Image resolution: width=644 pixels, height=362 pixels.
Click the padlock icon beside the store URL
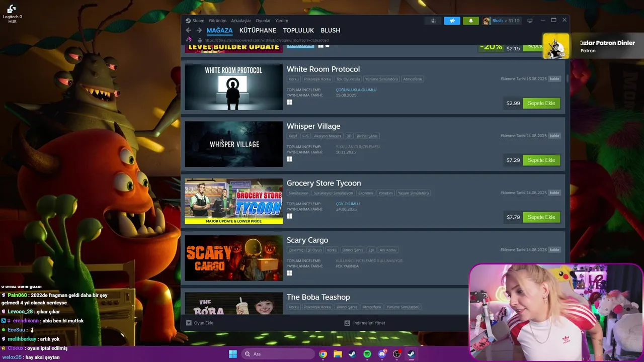200,40
